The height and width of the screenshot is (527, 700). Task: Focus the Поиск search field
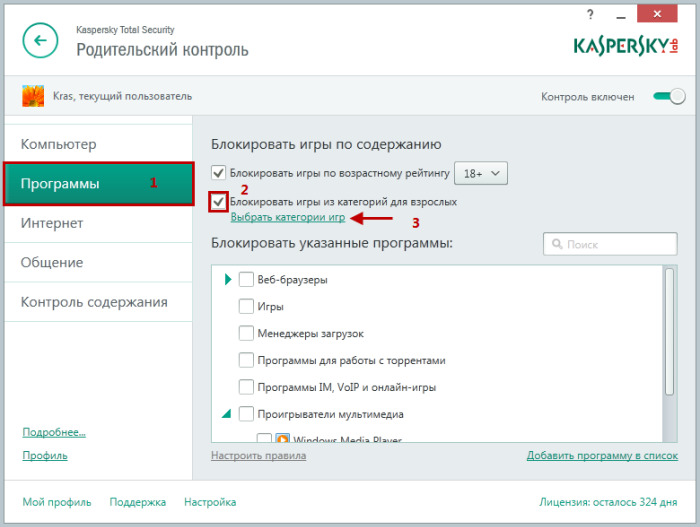[x=610, y=244]
